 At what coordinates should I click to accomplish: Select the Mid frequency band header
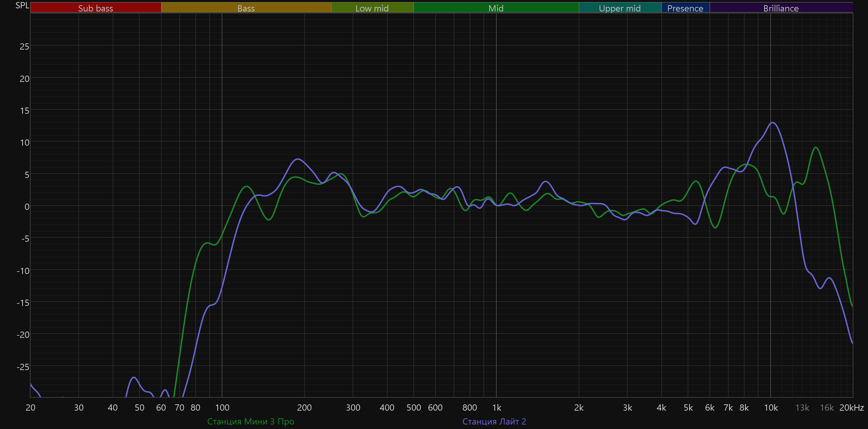pyautogui.click(x=496, y=8)
